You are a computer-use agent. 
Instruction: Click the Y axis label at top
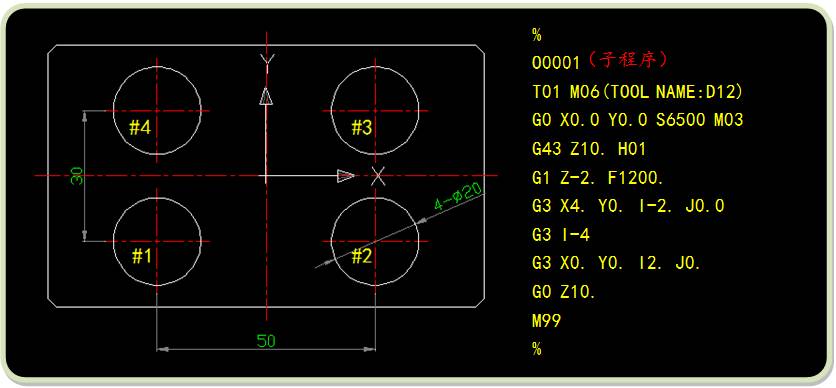point(266,60)
